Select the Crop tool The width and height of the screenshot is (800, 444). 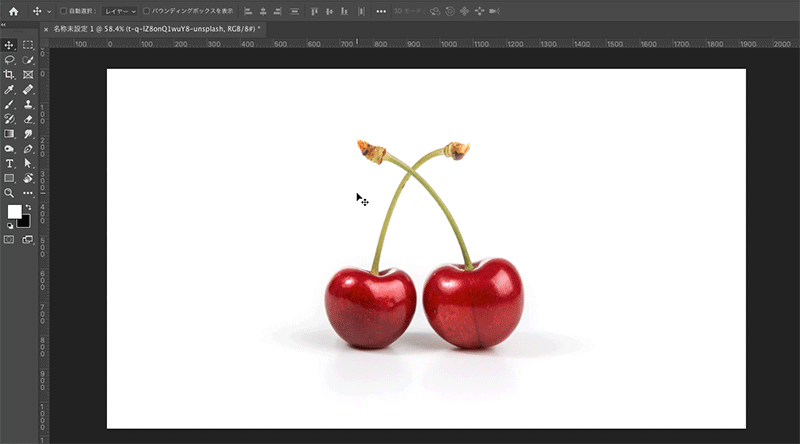pyautogui.click(x=9, y=75)
